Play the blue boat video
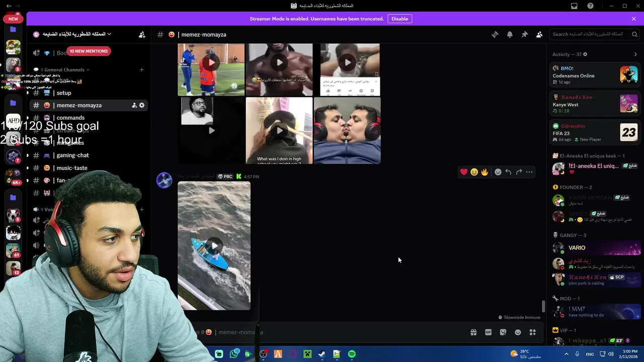The height and width of the screenshot is (362, 644). coord(214,246)
